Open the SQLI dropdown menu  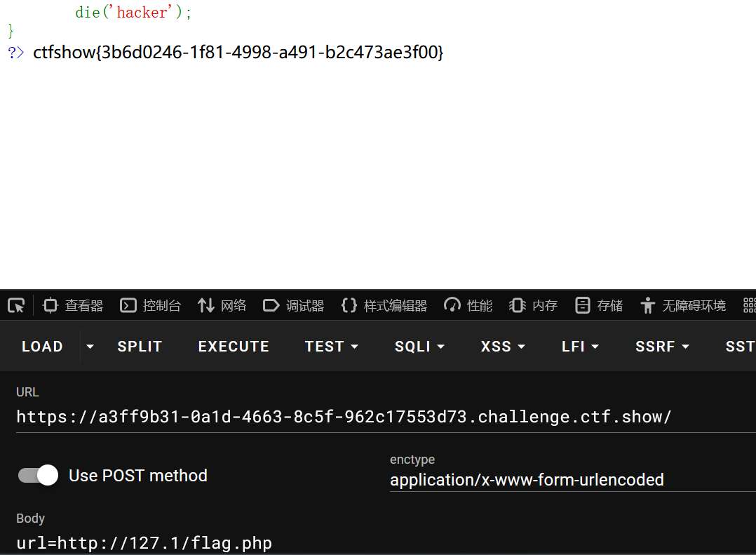point(419,347)
